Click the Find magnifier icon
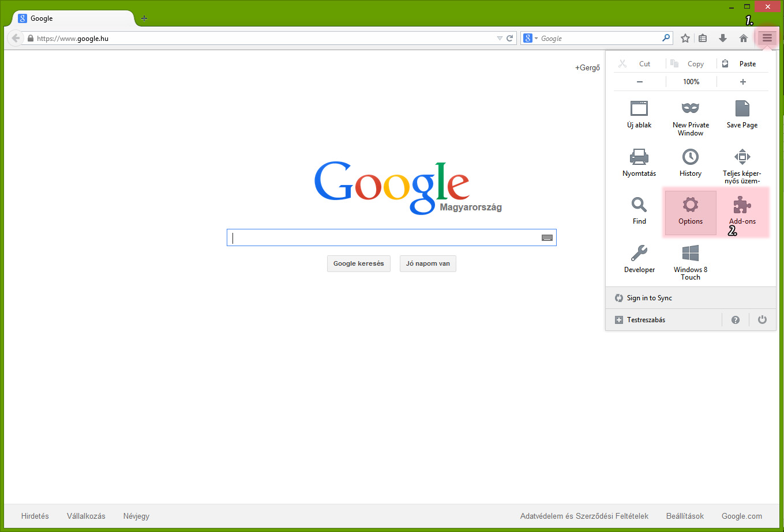This screenshot has height=532, width=784. [x=639, y=205]
